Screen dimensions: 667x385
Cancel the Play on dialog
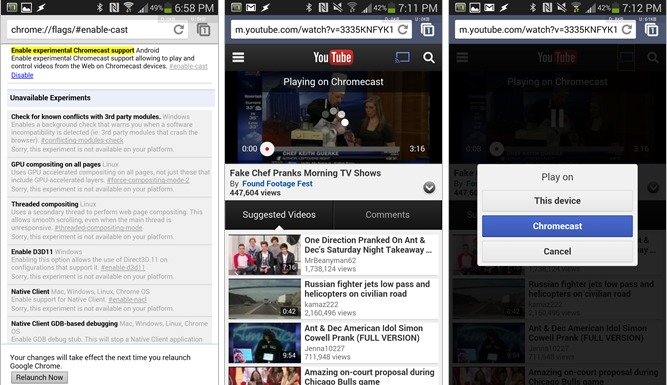pyautogui.click(x=557, y=251)
